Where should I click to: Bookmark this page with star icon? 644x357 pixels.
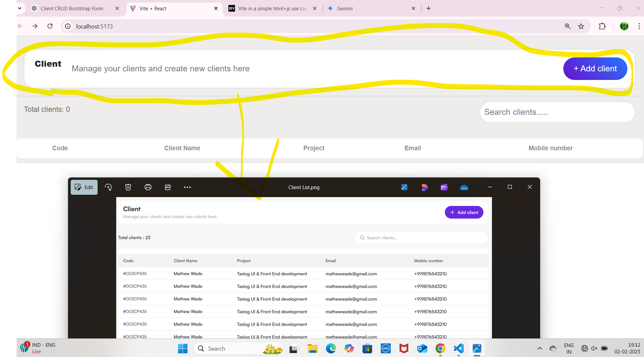(x=581, y=26)
